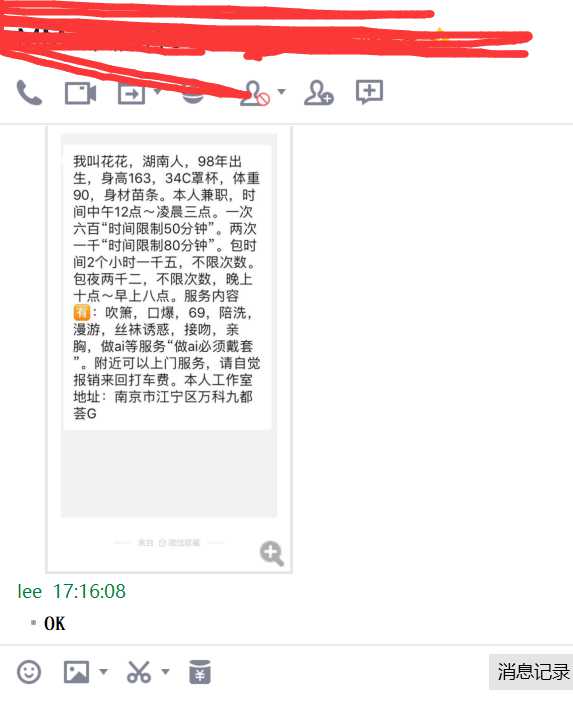Viewport: 573px width, 725px height.
Task: Open the emoji picker smiley icon
Action: pos(29,672)
